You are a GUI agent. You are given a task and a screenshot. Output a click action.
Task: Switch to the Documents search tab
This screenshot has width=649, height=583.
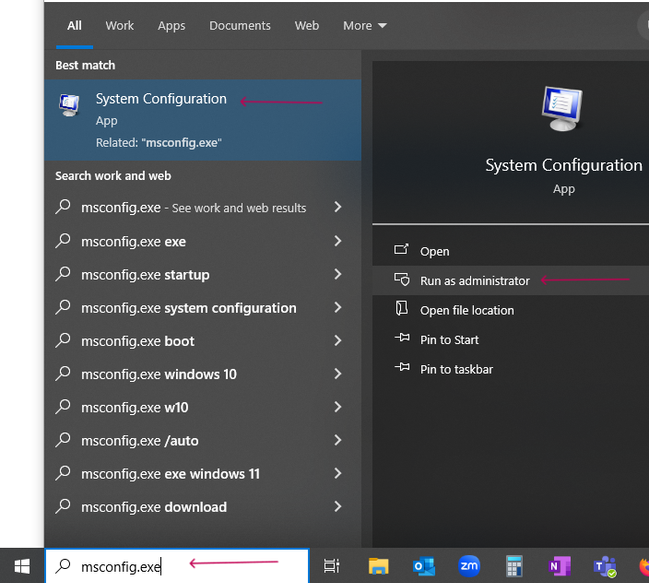tap(240, 26)
